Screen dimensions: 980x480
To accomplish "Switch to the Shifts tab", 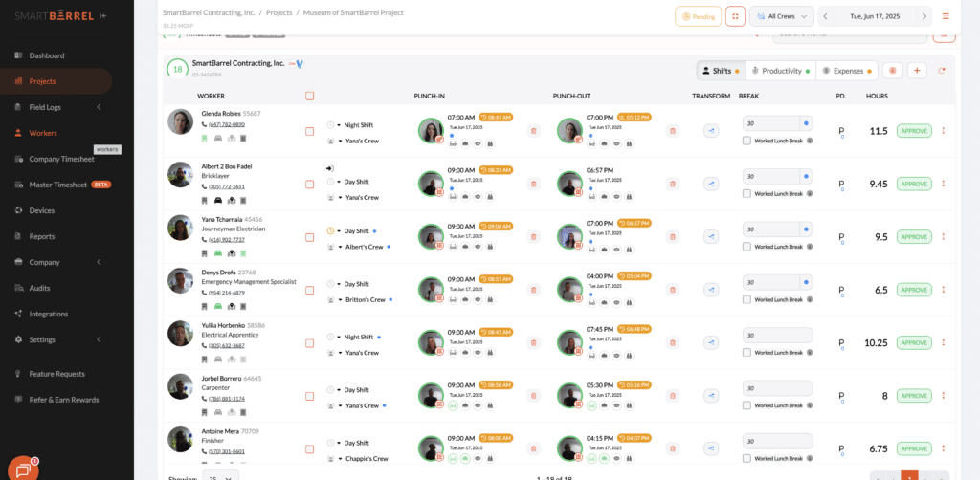I will pos(721,71).
